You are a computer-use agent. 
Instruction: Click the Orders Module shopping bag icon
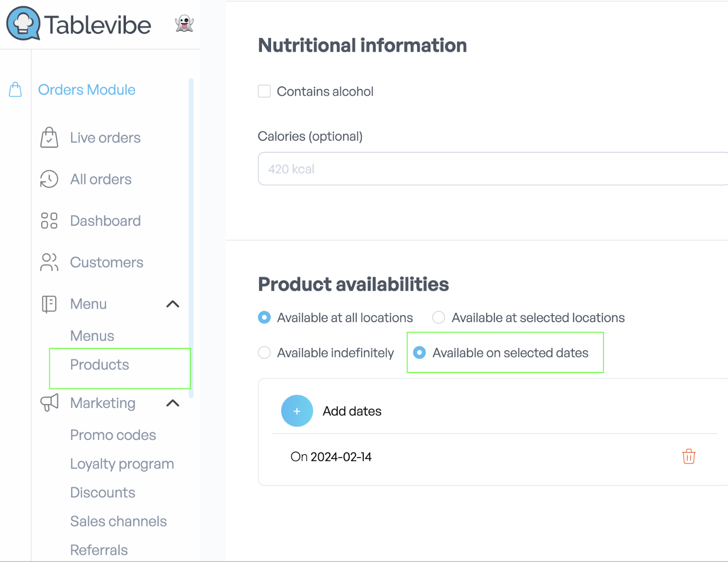[15, 90]
